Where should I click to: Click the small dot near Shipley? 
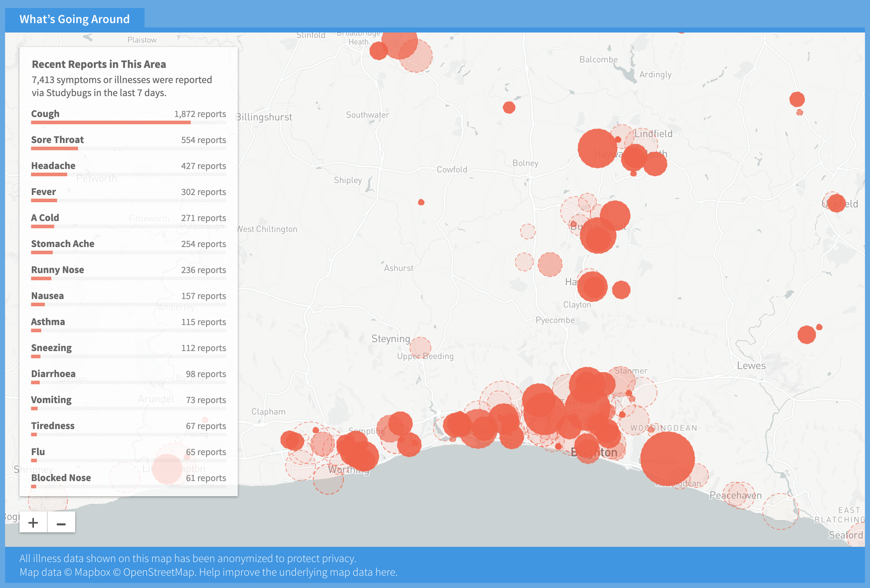421,202
